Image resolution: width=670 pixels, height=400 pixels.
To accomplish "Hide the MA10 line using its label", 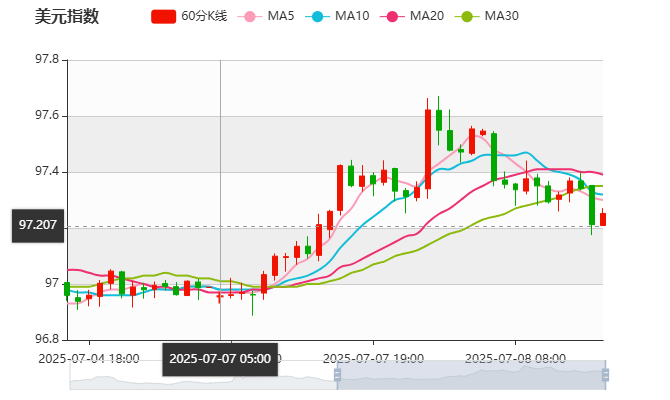I will 352,17.
